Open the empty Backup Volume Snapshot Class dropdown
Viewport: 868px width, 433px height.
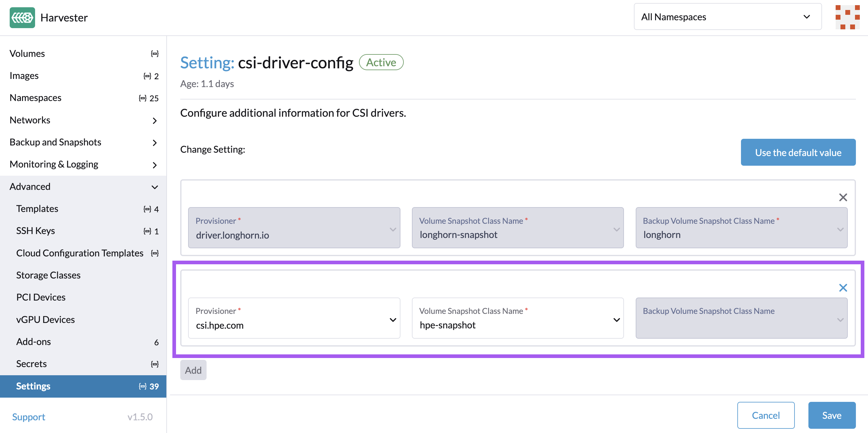pyautogui.click(x=741, y=318)
